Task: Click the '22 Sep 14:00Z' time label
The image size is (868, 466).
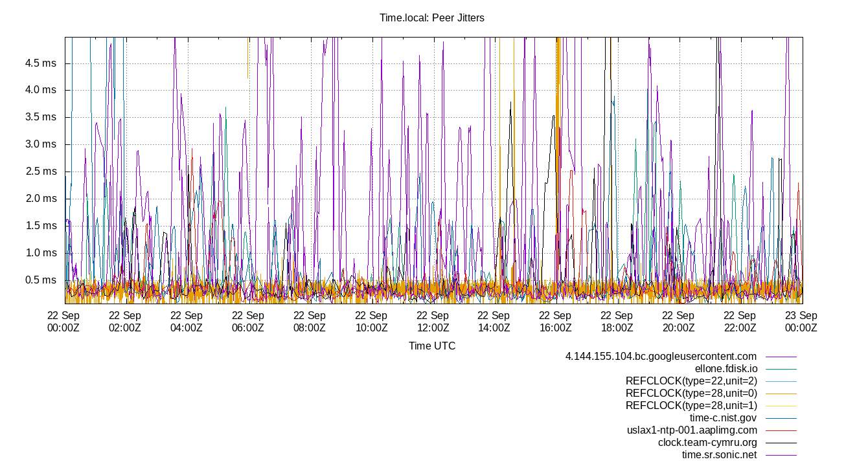Action: pos(494,322)
